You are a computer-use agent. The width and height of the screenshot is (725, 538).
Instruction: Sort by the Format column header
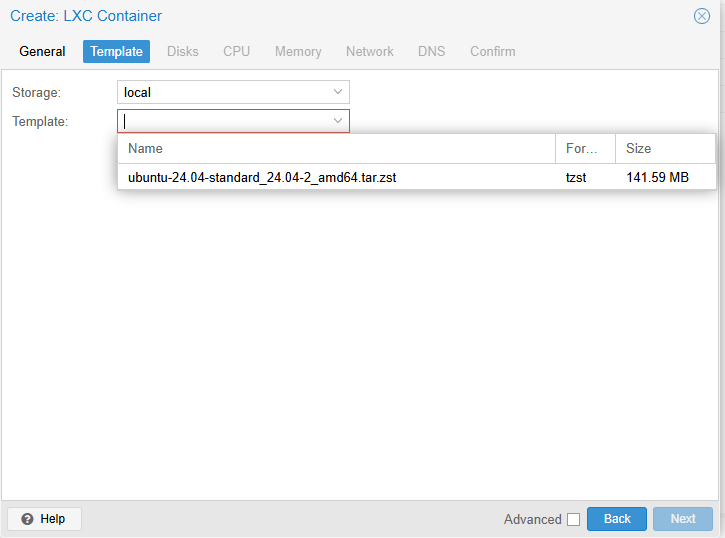coord(585,148)
